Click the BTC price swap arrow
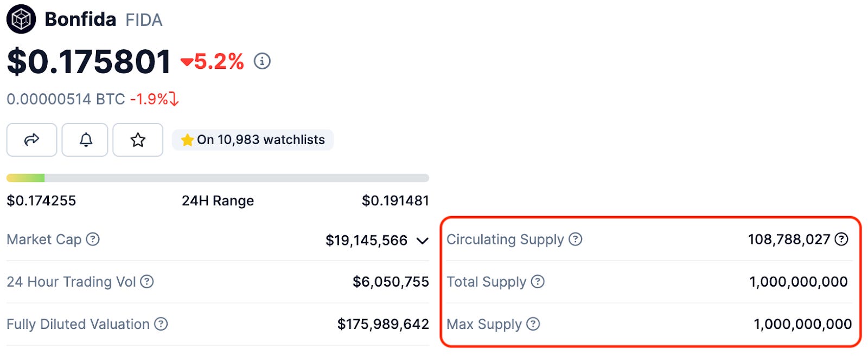 [174, 99]
